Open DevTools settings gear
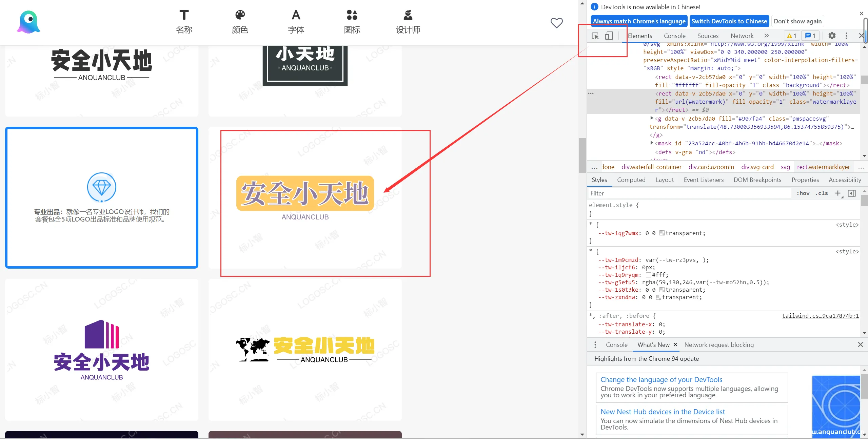This screenshot has height=439, width=868. pyautogui.click(x=832, y=36)
